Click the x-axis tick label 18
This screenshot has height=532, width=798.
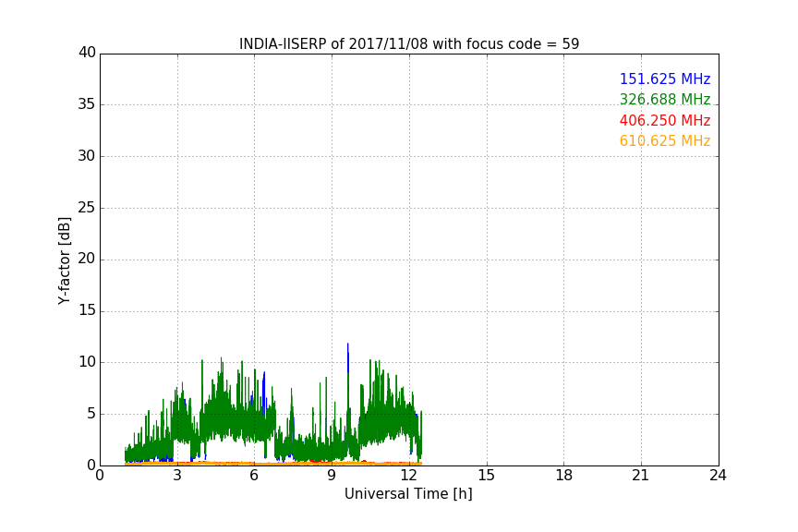tap(564, 476)
